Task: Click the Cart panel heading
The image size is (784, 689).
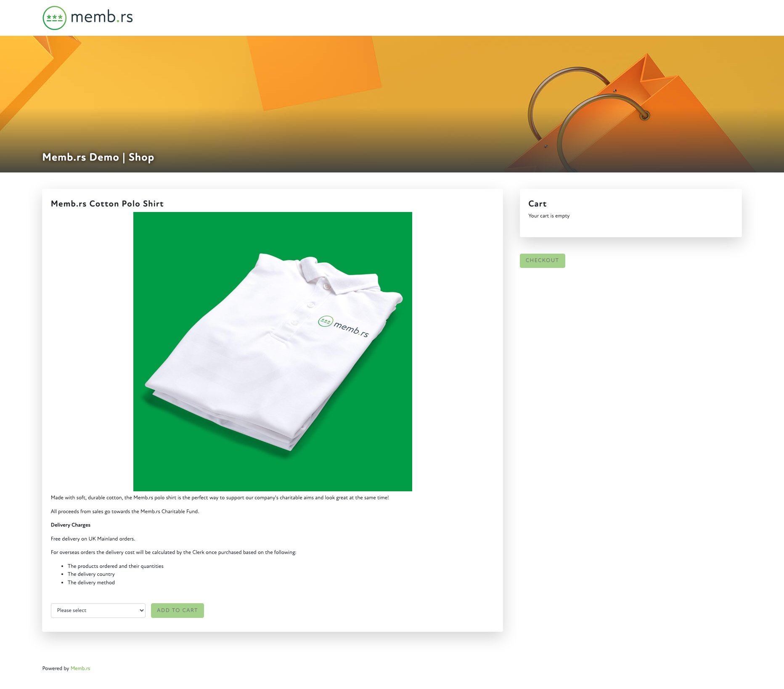Action: pos(538,204)
